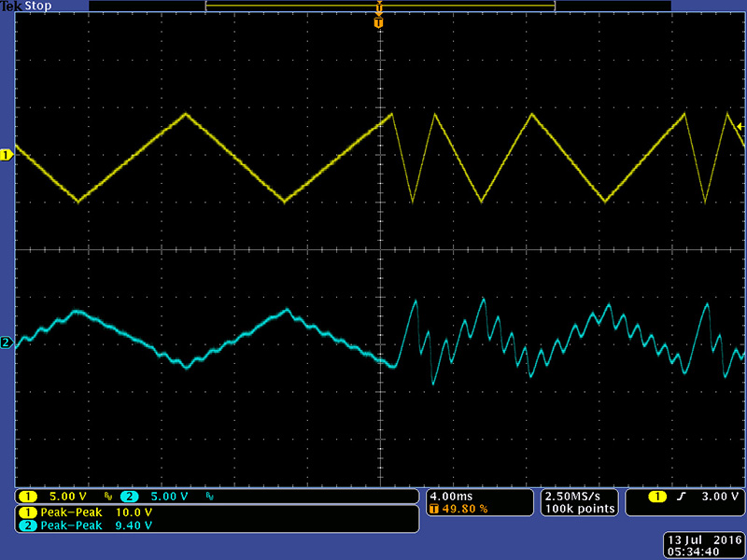Click the orange T icon beside 49.80 %
Image resolution: width=747 pixels, height=560 pixels.
point(433,510)
